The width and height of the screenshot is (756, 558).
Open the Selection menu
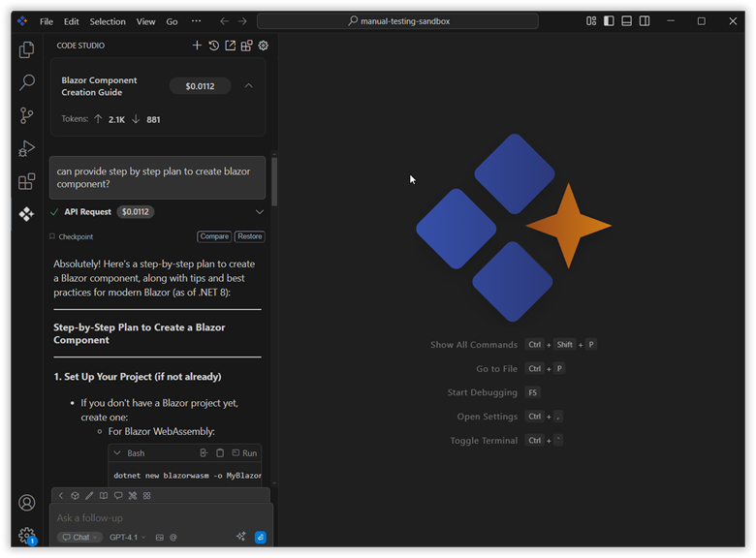coord(108,21)
